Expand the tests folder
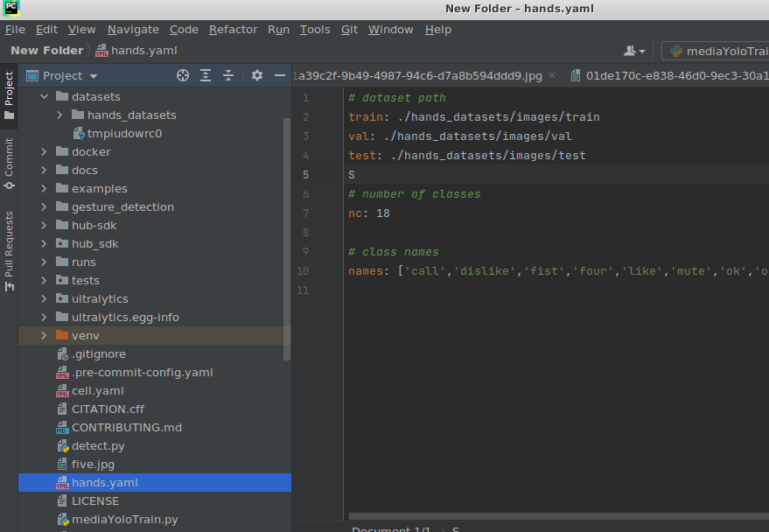This screenshot has width=769, height=532. pyautogui.click(x=44, y=281)
